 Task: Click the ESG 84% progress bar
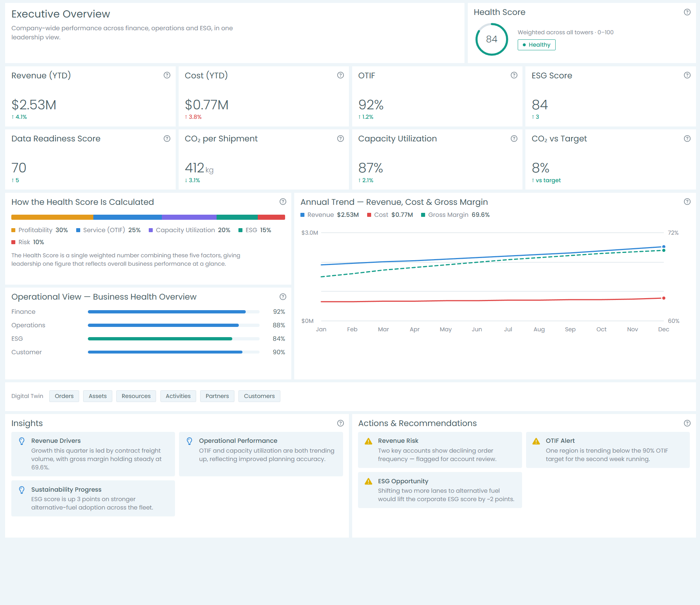174,339
